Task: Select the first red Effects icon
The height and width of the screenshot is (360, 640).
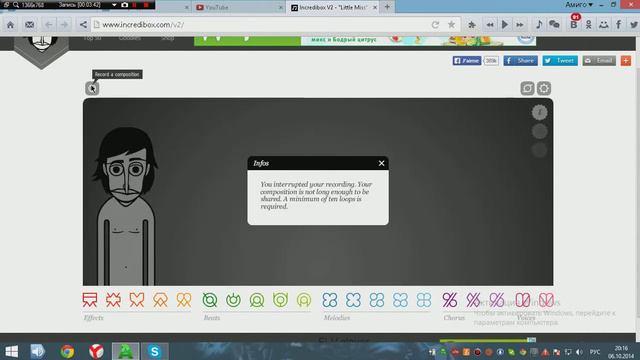Action: click(x=90, y=300)
